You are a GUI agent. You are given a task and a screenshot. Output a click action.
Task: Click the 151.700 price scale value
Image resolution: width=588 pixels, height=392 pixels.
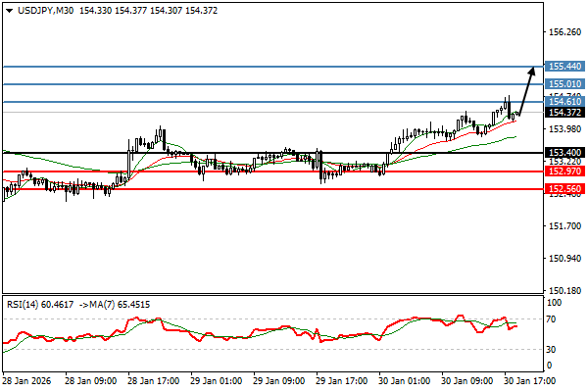563,226
